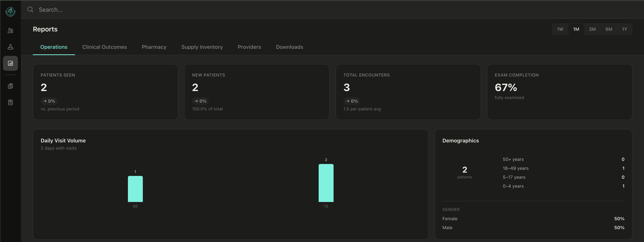The height and width of the screenshot is (242, 644).
Task: Click the GENDER section label
Action: 451,210
